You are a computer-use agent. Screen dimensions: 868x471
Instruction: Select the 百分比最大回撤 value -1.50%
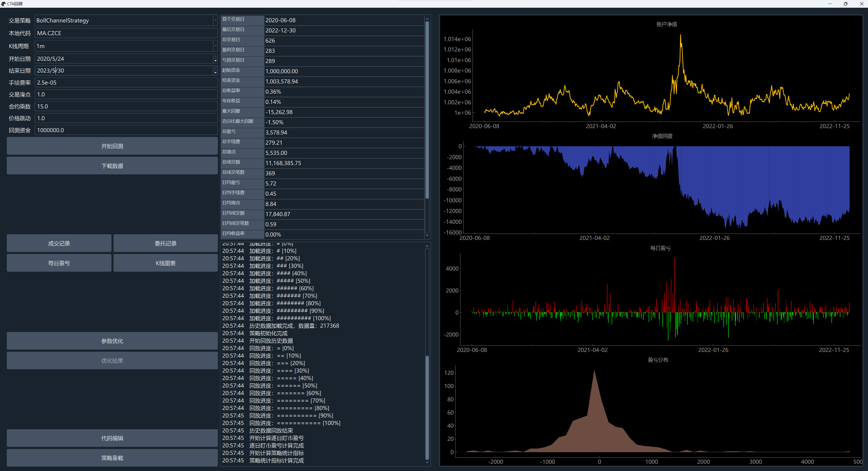[x=274, y=122]
